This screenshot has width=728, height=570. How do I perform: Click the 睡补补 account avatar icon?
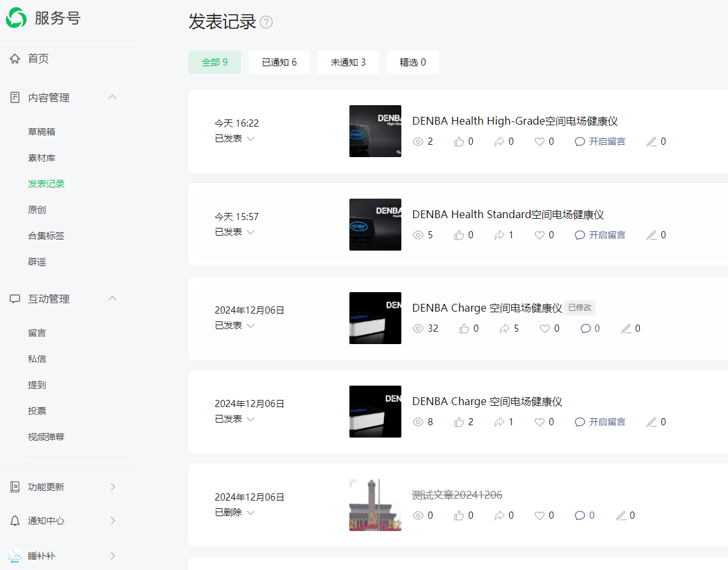coord(15,556)
